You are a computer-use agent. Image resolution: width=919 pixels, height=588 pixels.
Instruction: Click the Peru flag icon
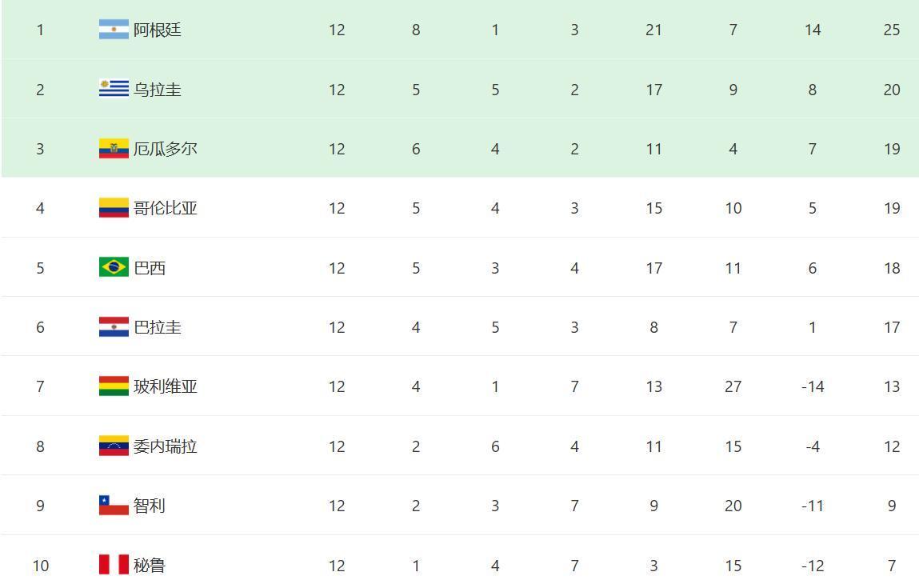tap(114, 565)
